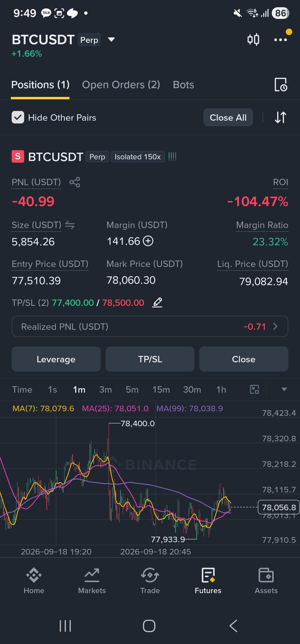Open the chart fullscreen layout icon

click(254, 389)
